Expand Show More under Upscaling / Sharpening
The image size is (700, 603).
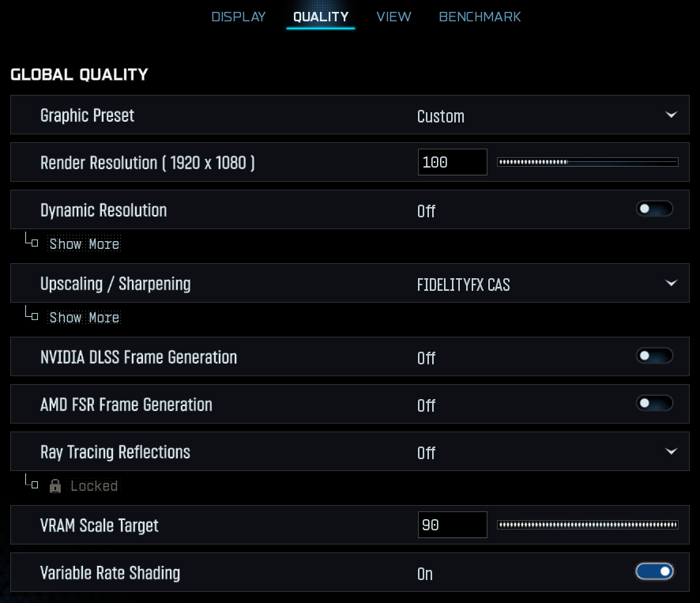85,318
